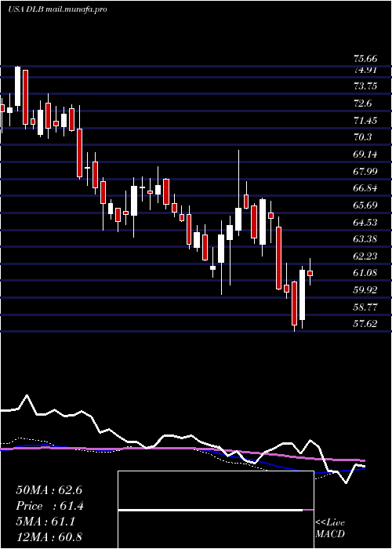Image resolution: width=392 pixels, height=549 pixels.
Task: Click the lowest red candle near 57.62
Action: pyautogui.click(x=294, y=304)
